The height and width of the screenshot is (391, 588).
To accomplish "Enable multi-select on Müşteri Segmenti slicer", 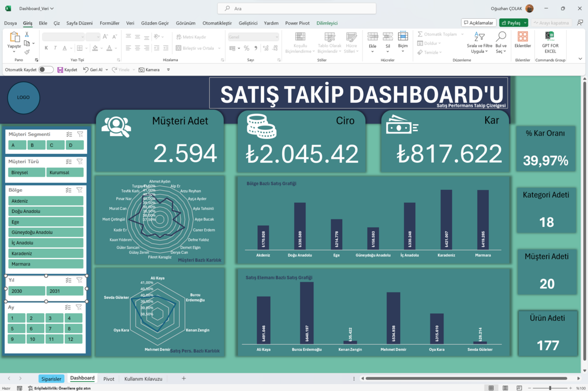I will (x=69, y=134).
